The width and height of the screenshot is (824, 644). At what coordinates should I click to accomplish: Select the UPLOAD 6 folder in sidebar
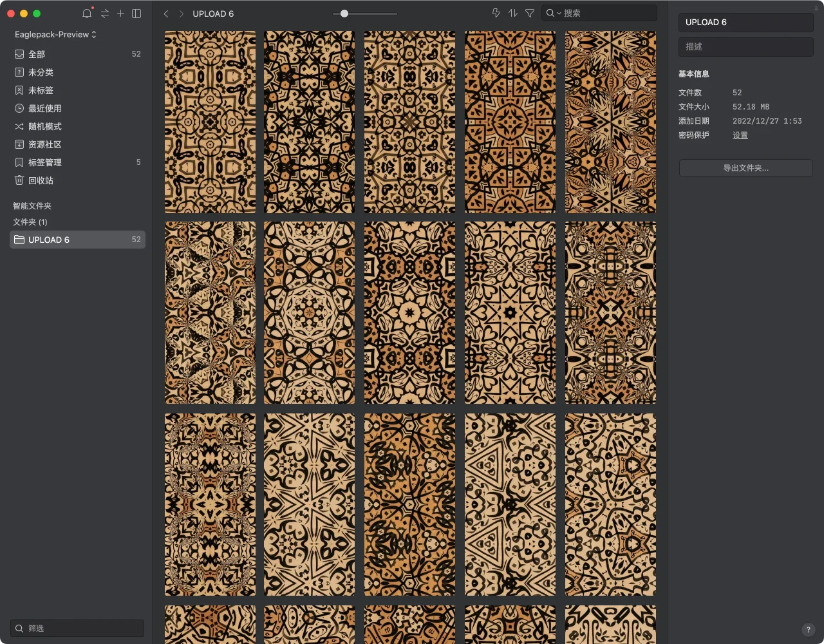coord(77,240)
